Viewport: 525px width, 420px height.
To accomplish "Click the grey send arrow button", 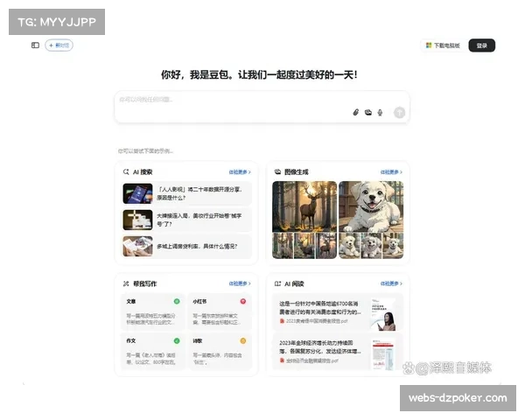I will [x=399, y=112].
